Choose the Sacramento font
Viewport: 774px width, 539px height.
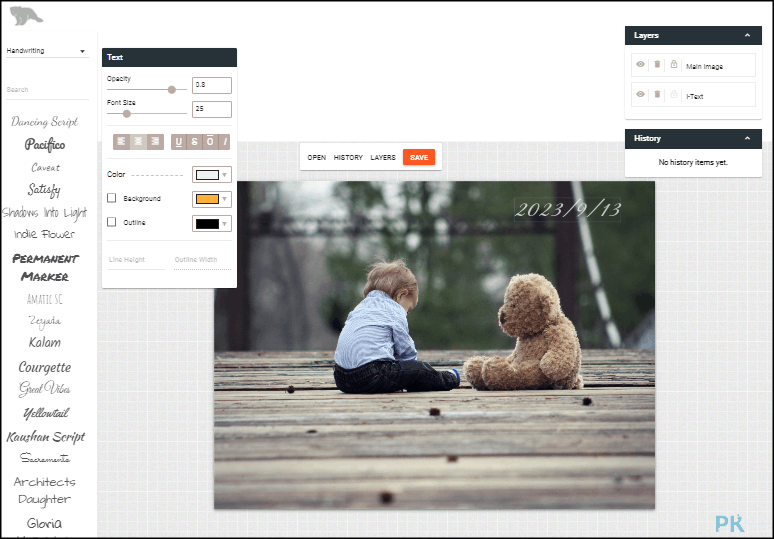coord(45,459)
